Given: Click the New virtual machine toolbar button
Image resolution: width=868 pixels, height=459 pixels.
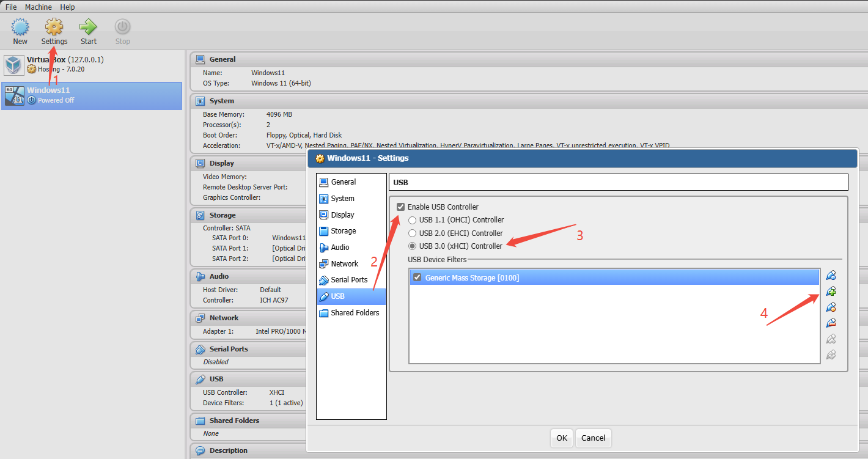Looking at the screenshot, I should 20,32.
